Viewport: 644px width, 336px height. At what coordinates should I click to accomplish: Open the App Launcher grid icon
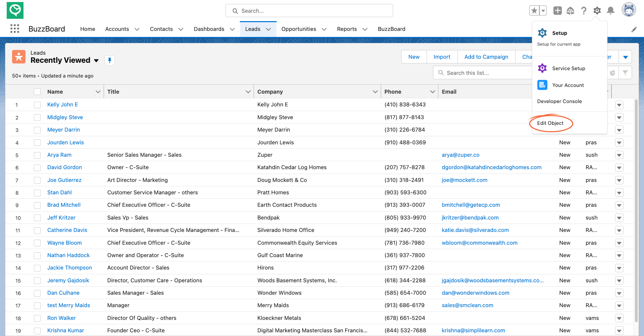point(15,29)
